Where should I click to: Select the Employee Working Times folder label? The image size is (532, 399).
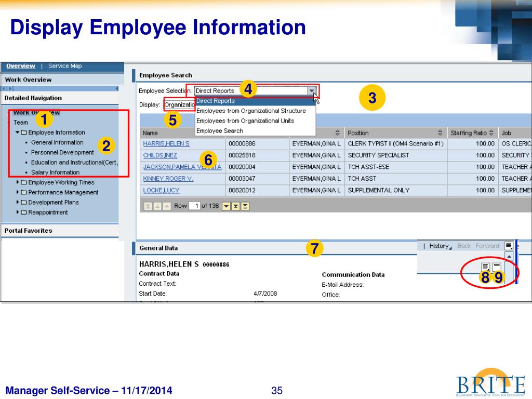[61, 182]
